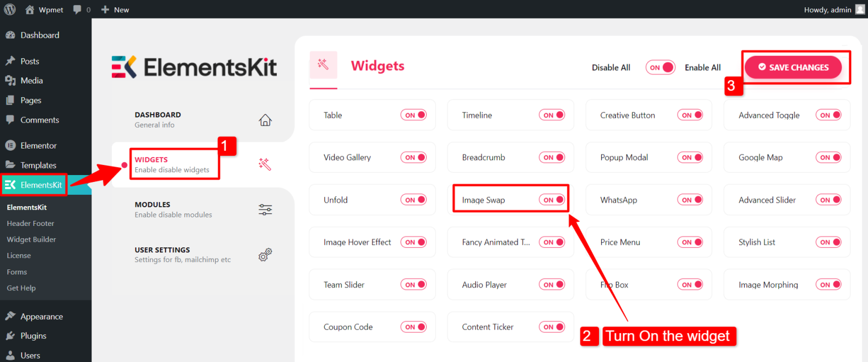
Task: Select Header Footer under ElementsKit
Action: click(30, 223)
